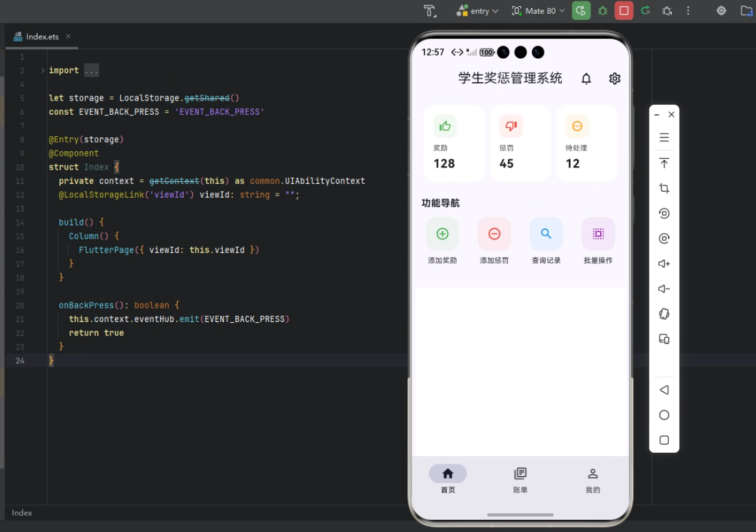Decrease emulator volume

[x=664, y=289]
